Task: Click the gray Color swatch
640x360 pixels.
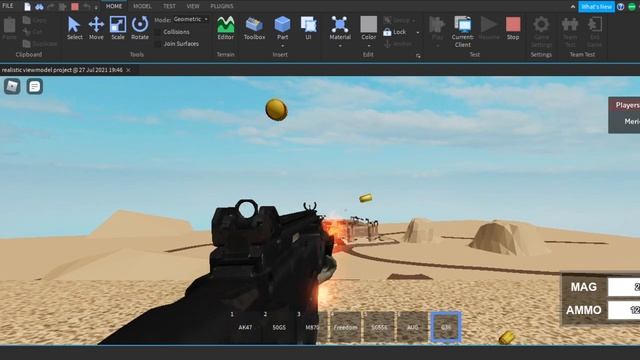Action: click(369, 24)
